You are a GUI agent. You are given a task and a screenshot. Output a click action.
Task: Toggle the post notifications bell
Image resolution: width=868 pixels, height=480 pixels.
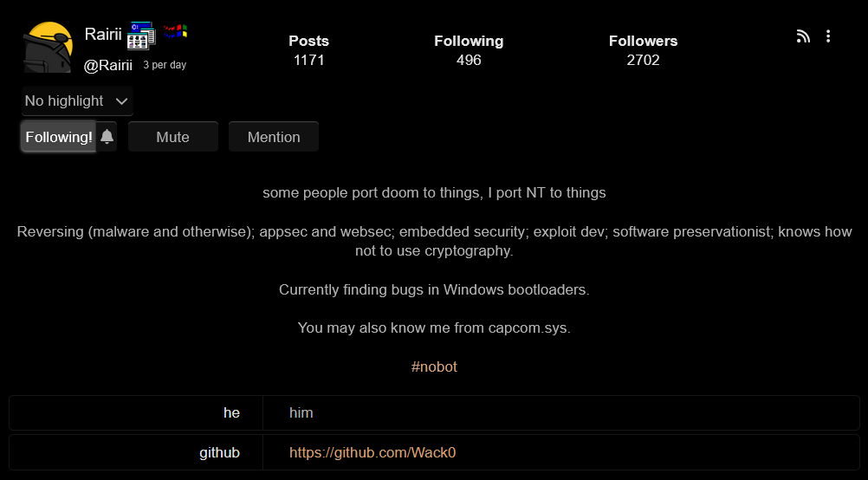tap(107, 137)
